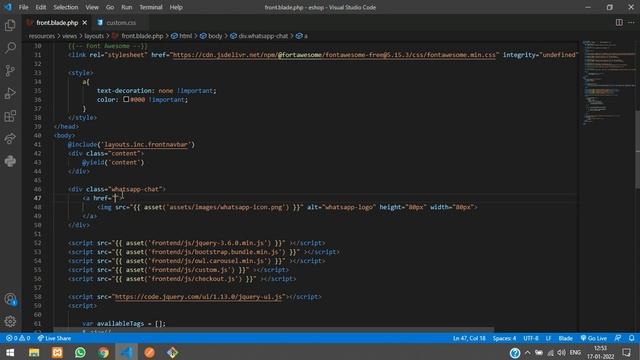
Task: Open File Explorer from taskbar
Action: click(34, 352)
